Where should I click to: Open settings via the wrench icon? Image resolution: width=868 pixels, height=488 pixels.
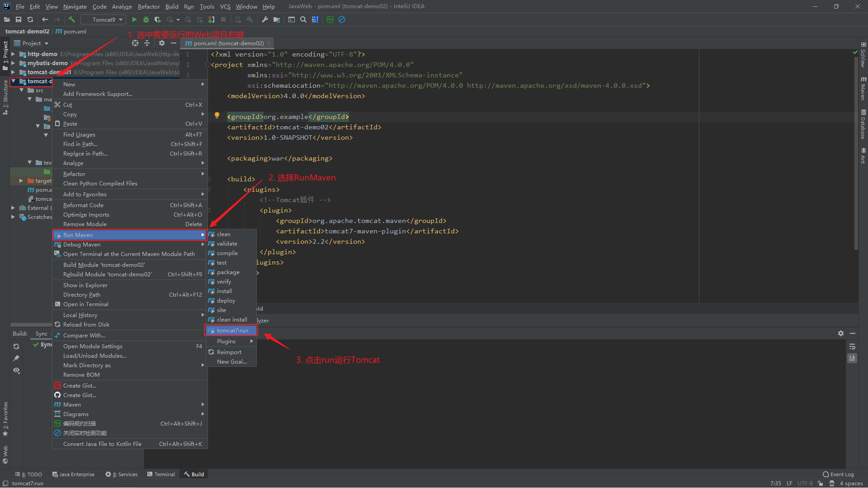pyautogui.click(x=265, y=19)
